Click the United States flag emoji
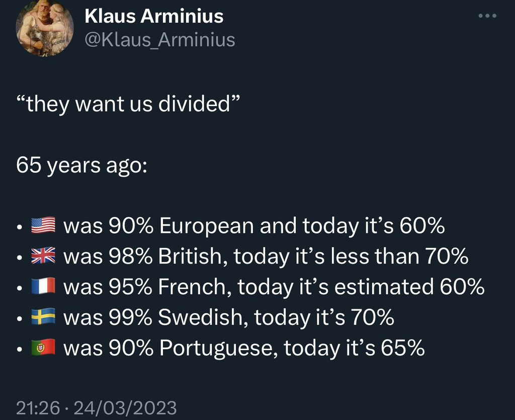Screen dimensions: 515x420 [43, 226]
